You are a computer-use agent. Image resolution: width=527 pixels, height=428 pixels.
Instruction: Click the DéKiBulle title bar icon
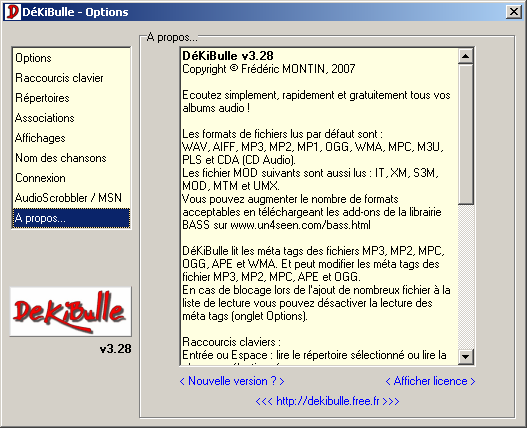[12, 12]
